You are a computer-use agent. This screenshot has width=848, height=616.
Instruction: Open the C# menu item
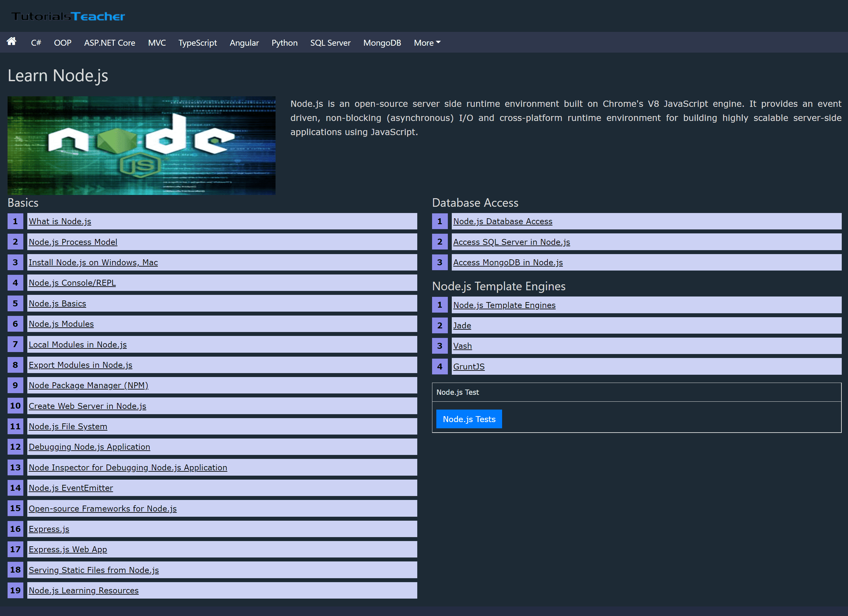click(36, 43)
